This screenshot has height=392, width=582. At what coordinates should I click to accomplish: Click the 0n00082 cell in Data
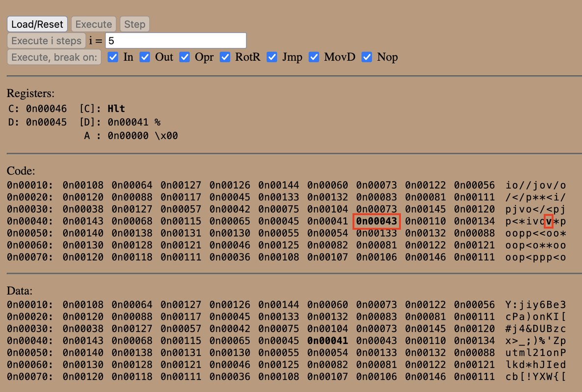tap(328, 365)
